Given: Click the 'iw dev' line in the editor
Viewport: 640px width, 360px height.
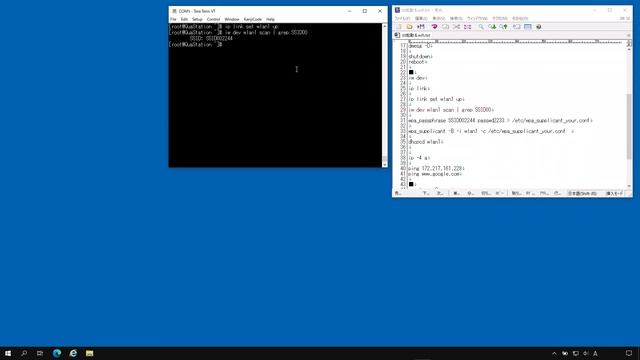Looking at the screenshot, I should tap(418, 78).
